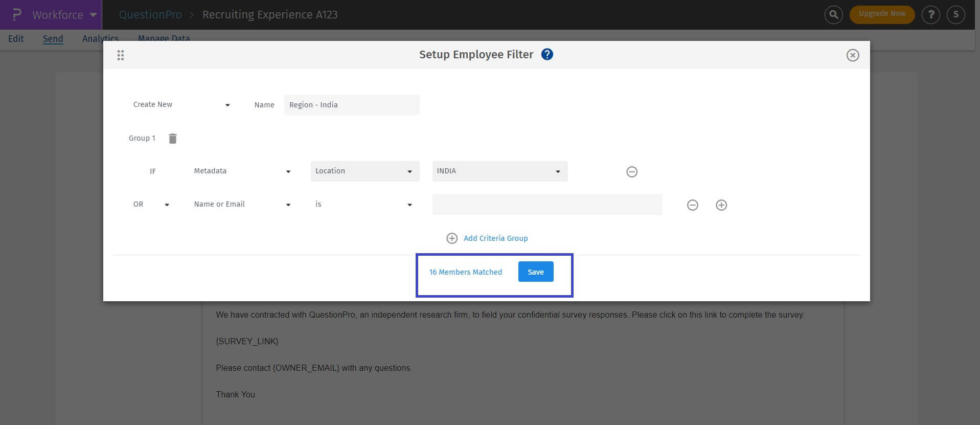Click the search magnifier icon in header
Screen dimensions: 980x425
833,15
